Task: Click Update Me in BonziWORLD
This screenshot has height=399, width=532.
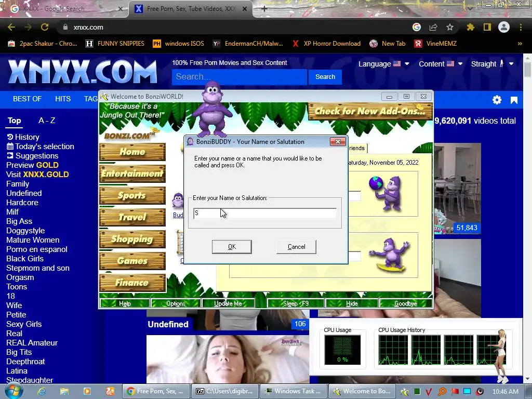Action: coord(228,303)
